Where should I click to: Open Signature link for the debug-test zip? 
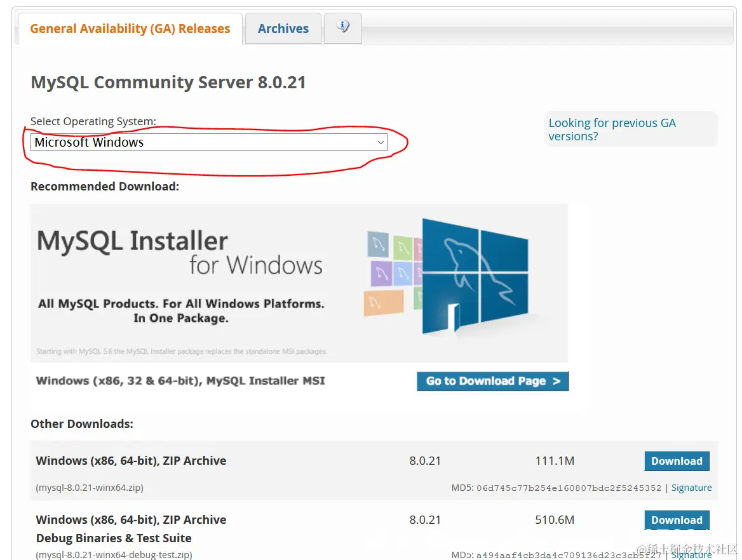pos(691,555)
